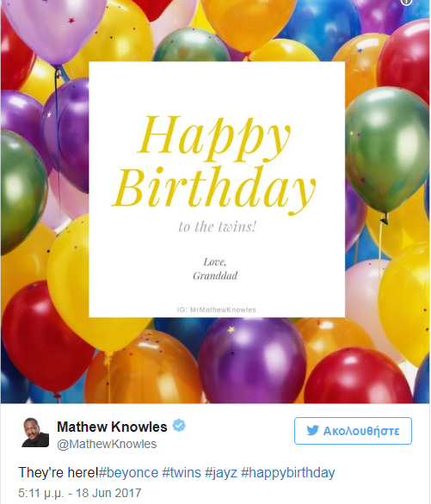Click the 'to the twins!' line on the card
431x504 pixels.
click(x=218, y=226)
